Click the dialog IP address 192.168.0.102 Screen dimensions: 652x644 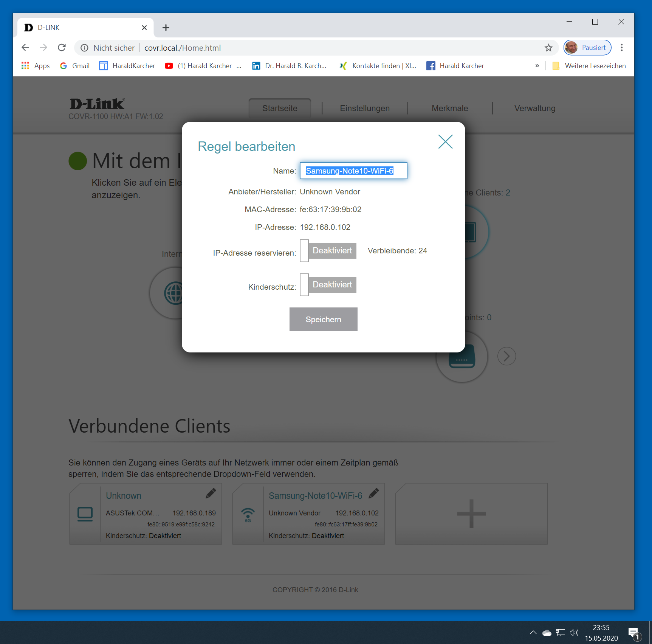click(325, 227)
